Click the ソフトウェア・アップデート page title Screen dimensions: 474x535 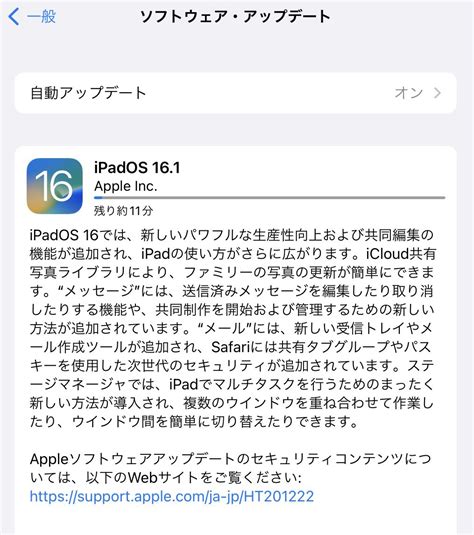coord(235,16)
